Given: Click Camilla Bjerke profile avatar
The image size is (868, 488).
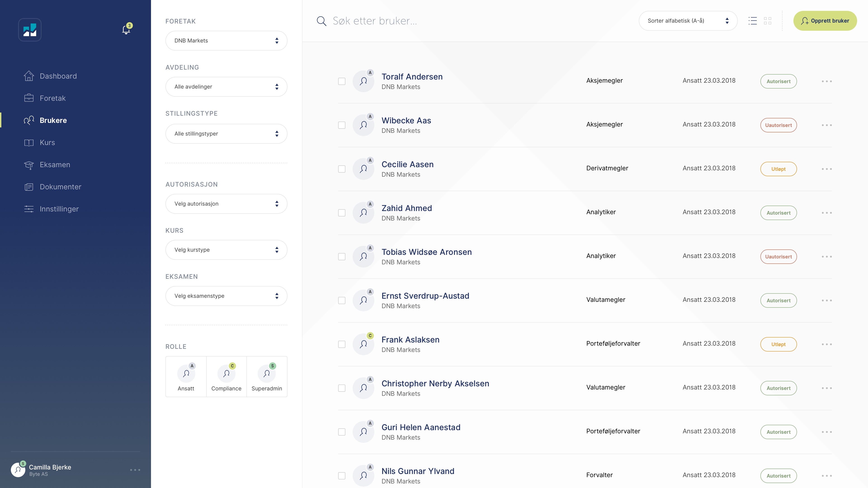Looking at the screenshot, I should (18, 470).
